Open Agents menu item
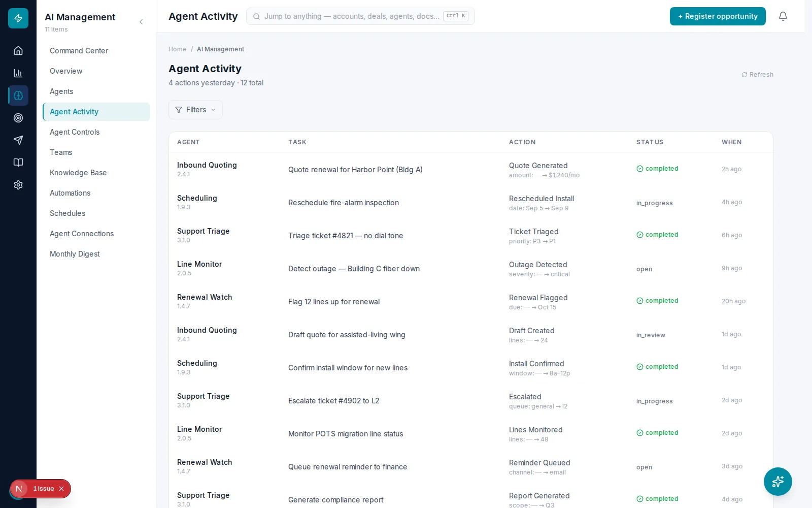812x508 pixels. point(96,91)
